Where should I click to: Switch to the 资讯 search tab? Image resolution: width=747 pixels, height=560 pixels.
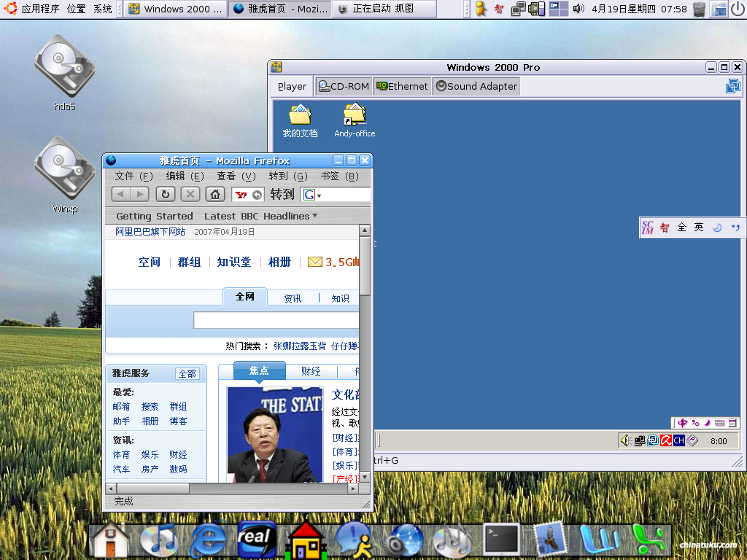(293, 298)
